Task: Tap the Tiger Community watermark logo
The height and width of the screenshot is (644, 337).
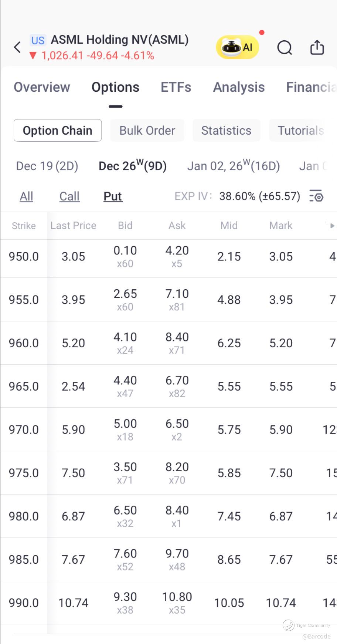Action: click(x=289, y=625)
